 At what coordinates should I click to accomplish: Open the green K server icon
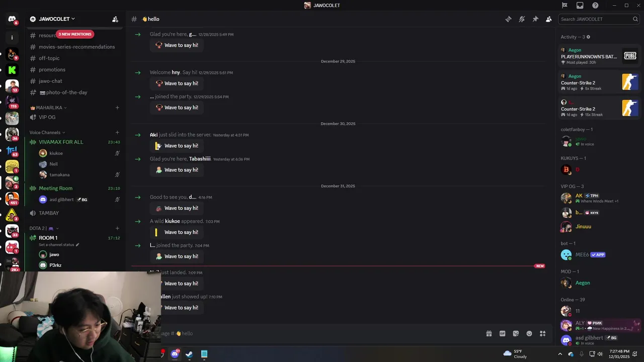pos(12,70)
